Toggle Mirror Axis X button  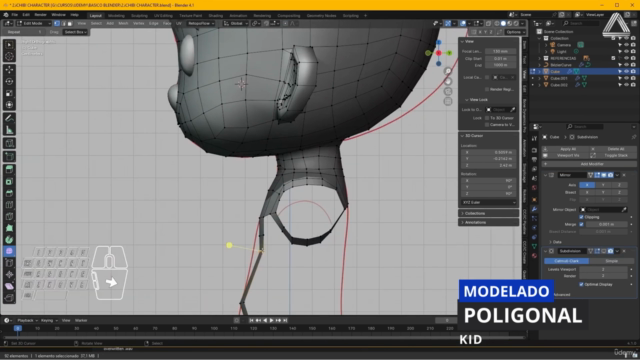coord(587,185)
